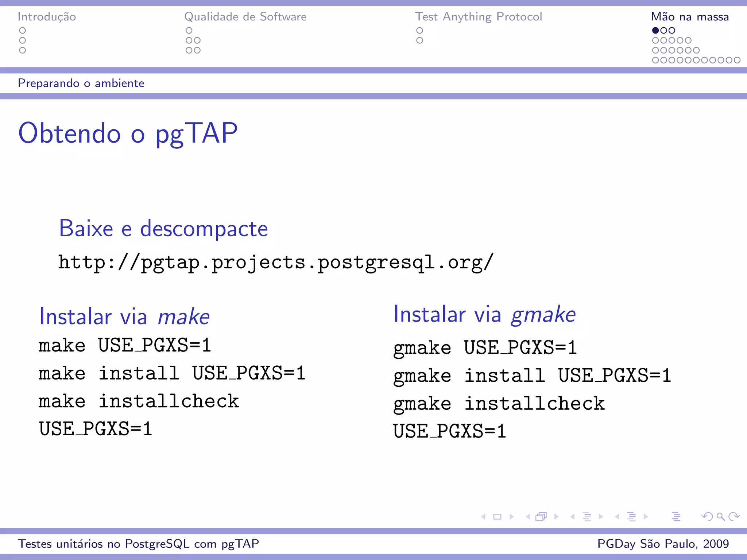Click the Obtendo o pgTAP slide title

click(128, 133)
